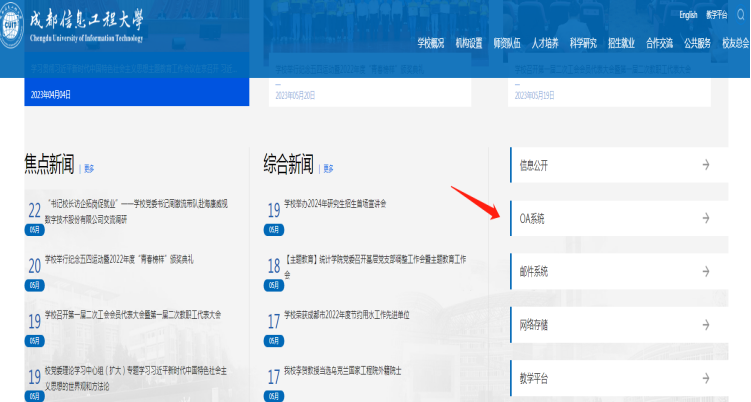
Task: Click the arrow icon beside 网络存储
Action: tap(706, 325)
